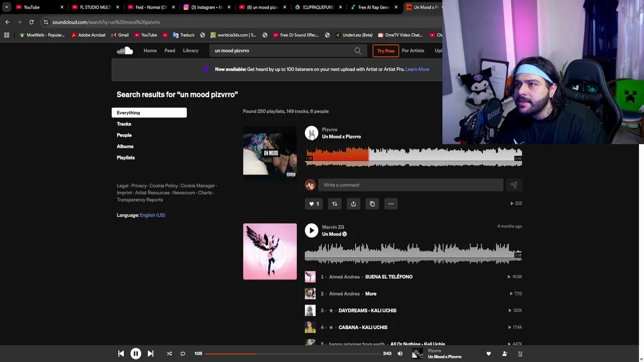Play CABANA - KALI UCHIS playlist track
Viewport: 644px width, 362px height.
click(363, 327)
